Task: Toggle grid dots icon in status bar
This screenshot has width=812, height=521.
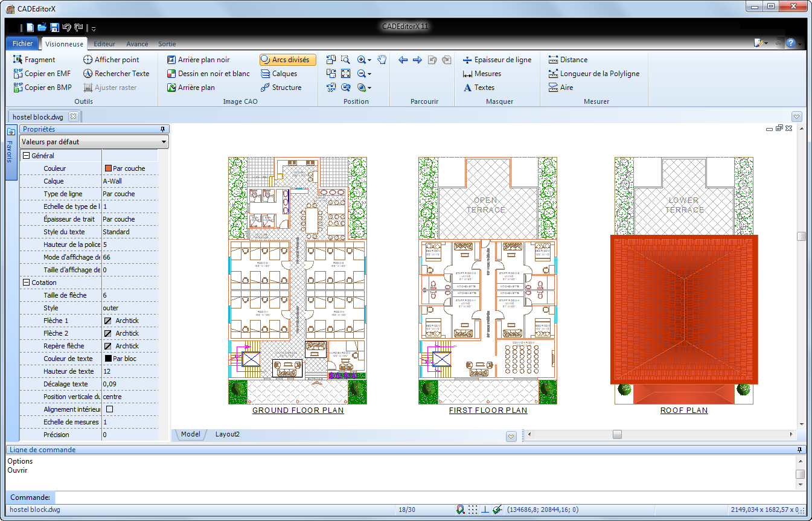Action: [x=473, y=510]
